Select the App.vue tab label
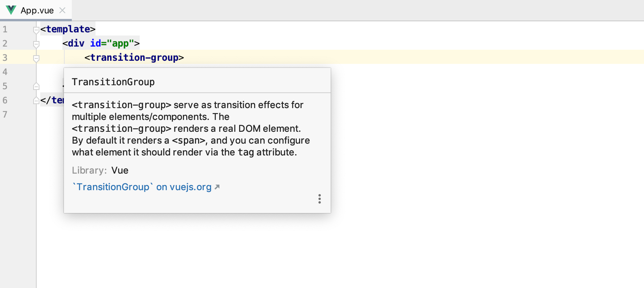The width and height of the screenshot is (644, 288). tap(37, 11)
